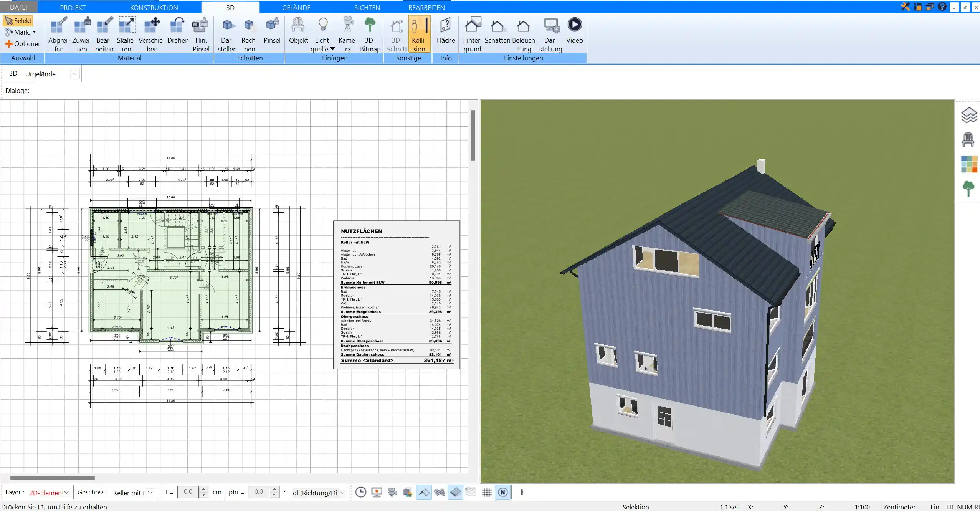
Task: Enable shadow Darstellen option
Action: click(x=227, y=35)
